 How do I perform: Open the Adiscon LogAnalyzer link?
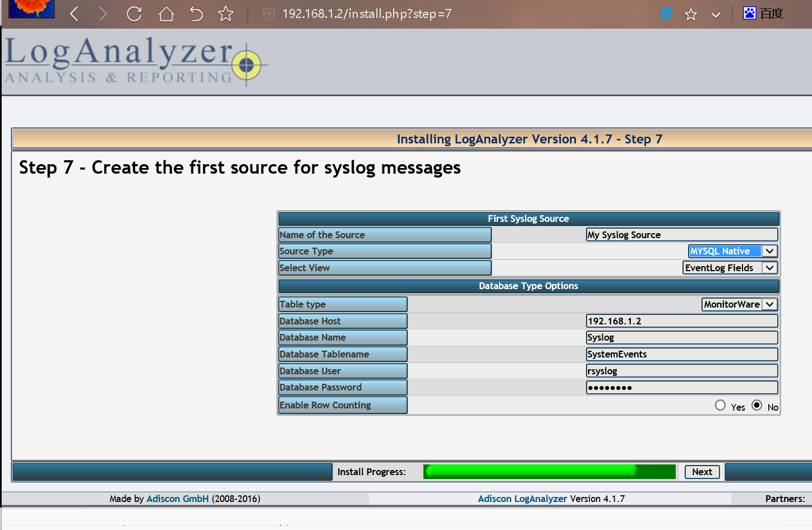tap(523, 499)
